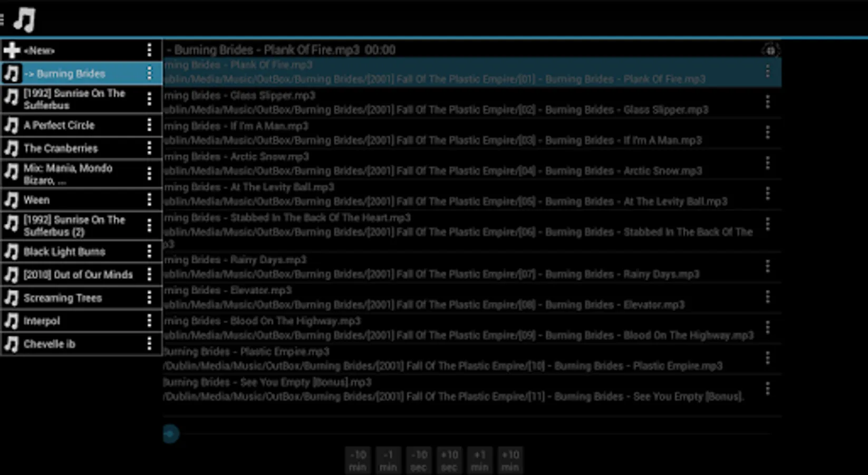The height and width of the screenshot is (475, 868).
Task: Click the crosshair icon right of the now-playing title
Action: (x=770, y=51)
